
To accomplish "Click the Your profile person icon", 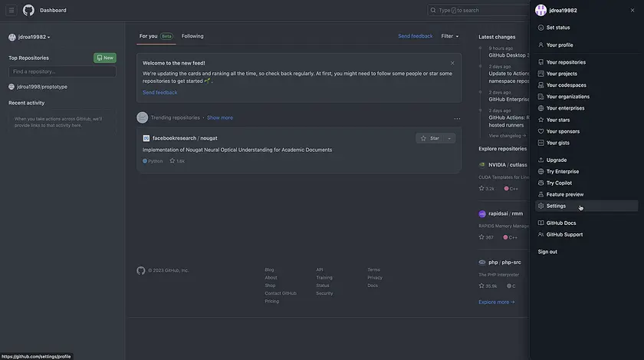I will click(540, 45).
